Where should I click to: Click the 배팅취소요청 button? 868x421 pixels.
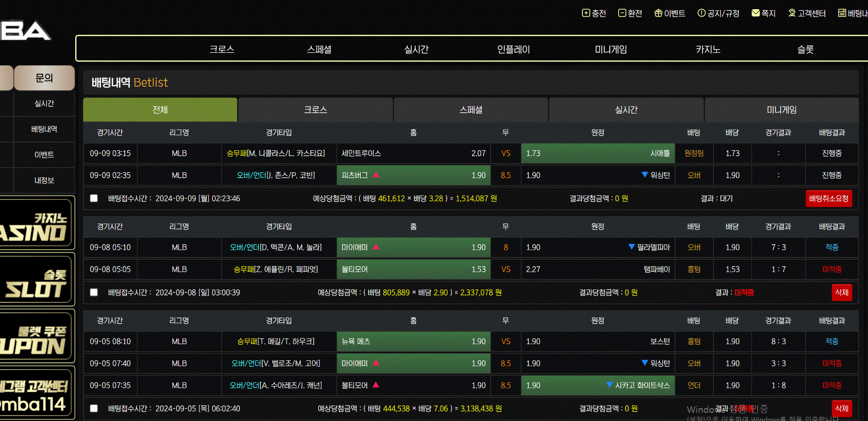829,198
